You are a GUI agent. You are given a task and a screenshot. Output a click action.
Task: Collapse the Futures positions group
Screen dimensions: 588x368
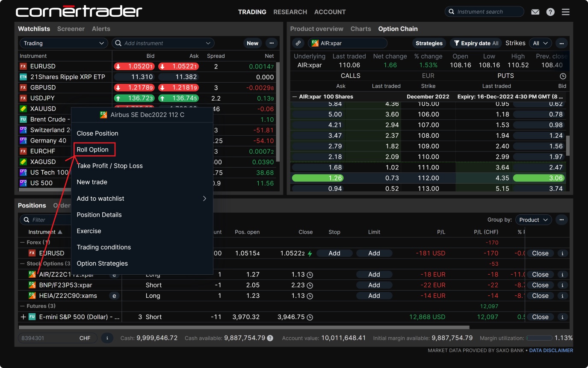click(23, 306)
